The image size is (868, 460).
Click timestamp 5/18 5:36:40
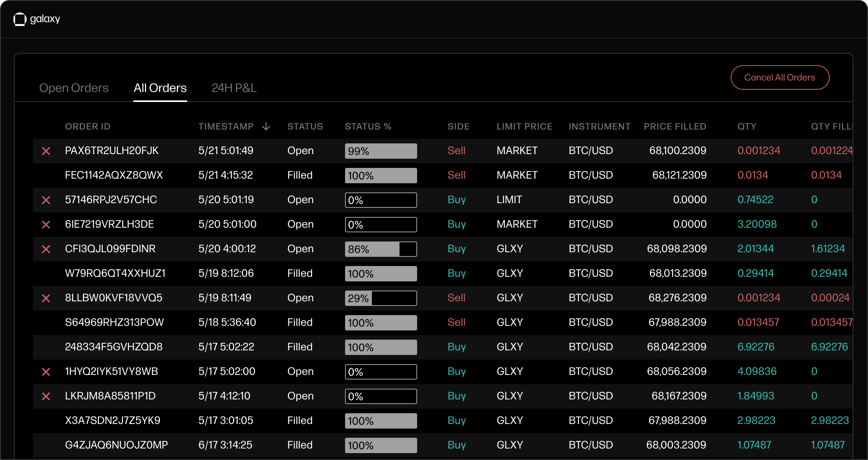(227, 322)
